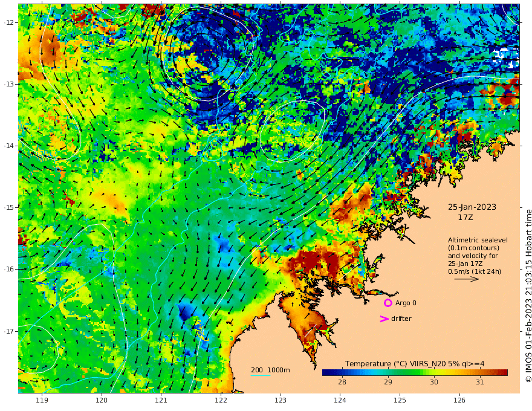This screenshot has width=532, height=411.
Task: Click the longitude '126' axis label
Action: click(459, 401)
